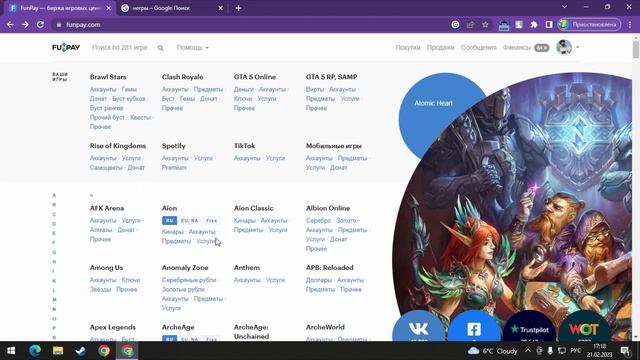The width and height of the screenshot is (640, 360).
Task: Open the TikTok heading link
Action: [244, 146]
